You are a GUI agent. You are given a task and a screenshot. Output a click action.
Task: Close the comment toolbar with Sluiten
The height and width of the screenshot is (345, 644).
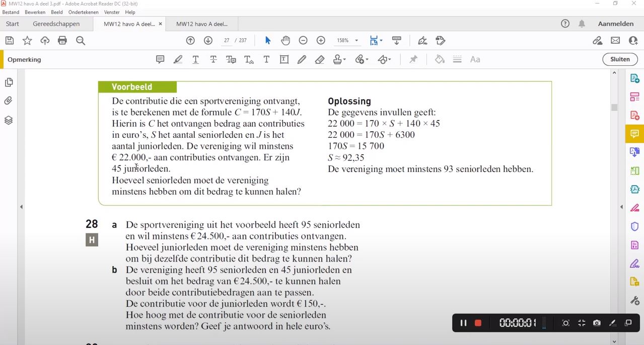(620, 59)
